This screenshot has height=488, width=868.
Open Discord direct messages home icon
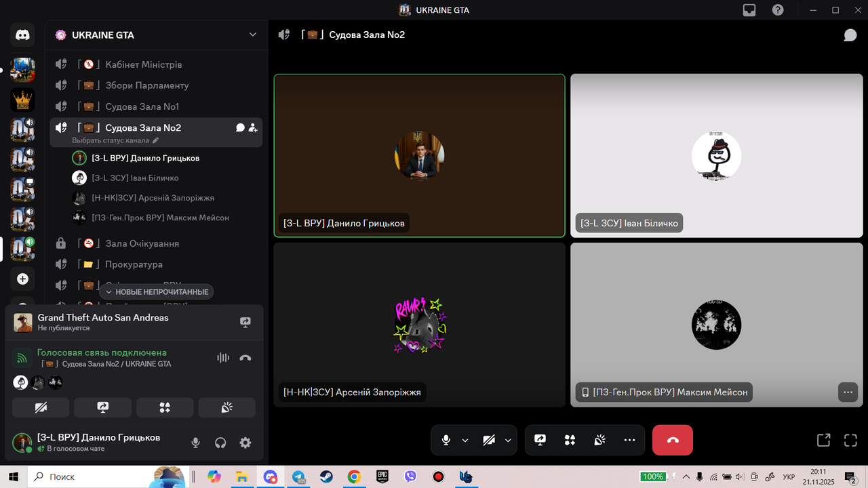pos(22,35)
